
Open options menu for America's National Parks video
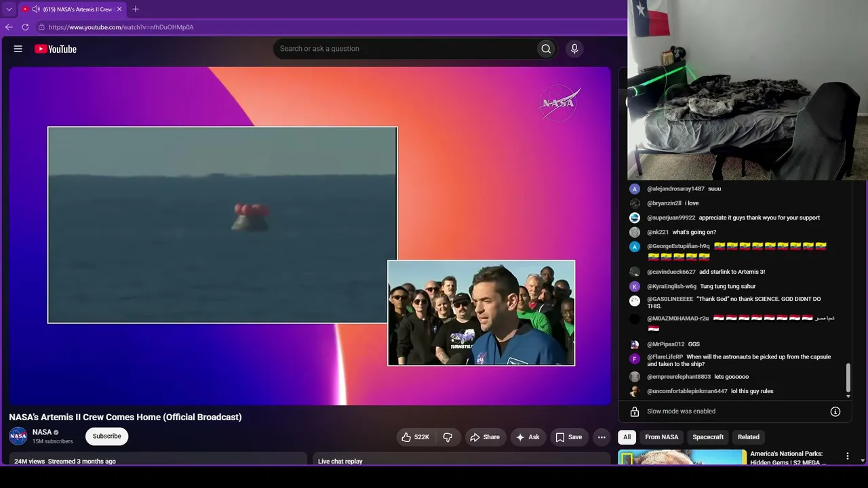[847, 456]
